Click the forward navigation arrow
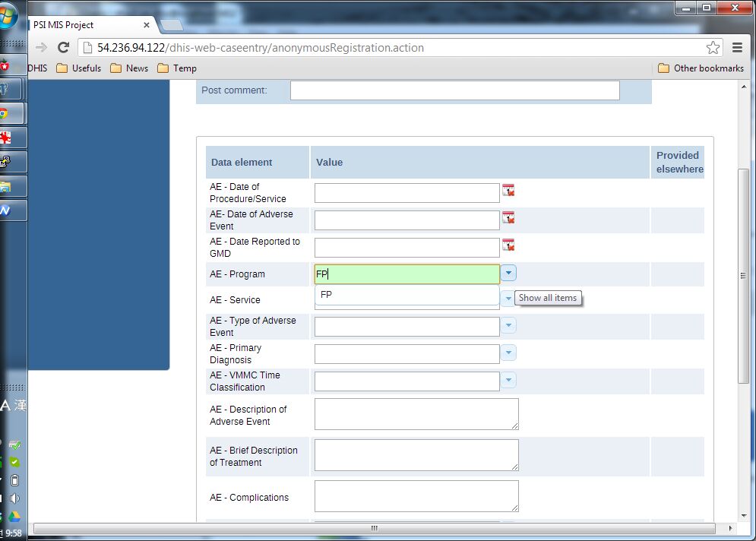This screenshot has height=541, width=756. pyautogui.click(x=42, y=47)
